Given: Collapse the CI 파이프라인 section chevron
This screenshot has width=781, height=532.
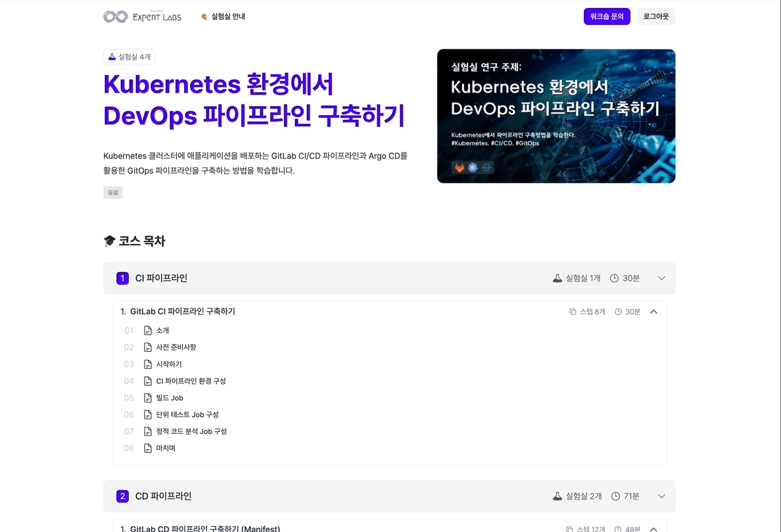Looking at the screenshot, I should tap(661, 278).
